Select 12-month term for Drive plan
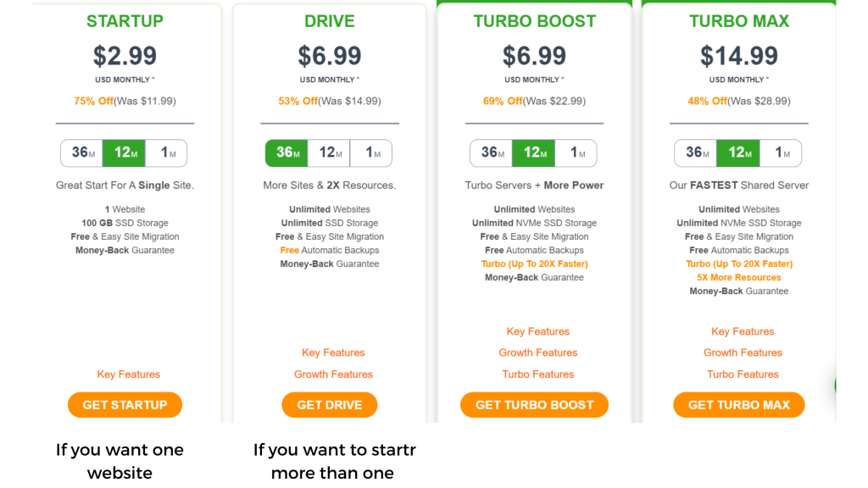The width and height of the screenshot is (868, 488). (329, 153)
